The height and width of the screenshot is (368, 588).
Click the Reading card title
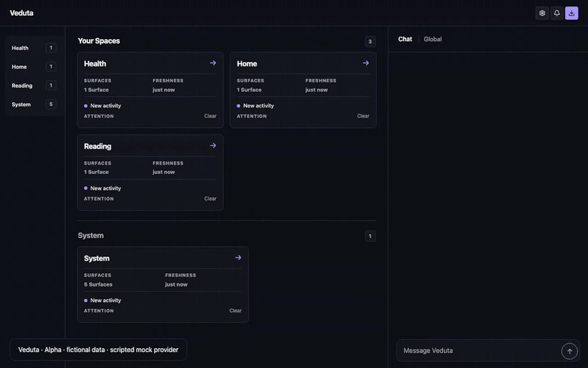[x=97, y=146]
